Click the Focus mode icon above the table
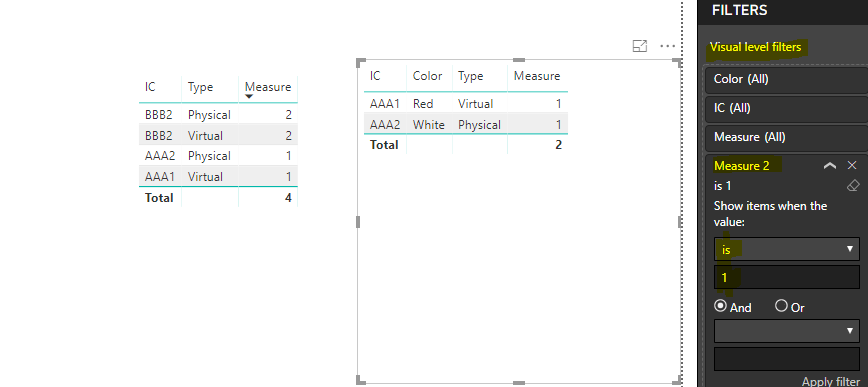 [x=640, y=47]
